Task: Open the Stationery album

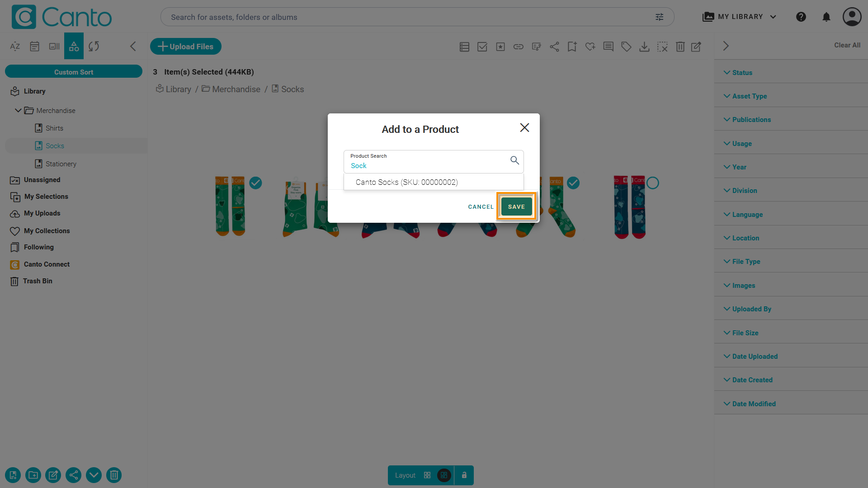Action: coord(61,164)
